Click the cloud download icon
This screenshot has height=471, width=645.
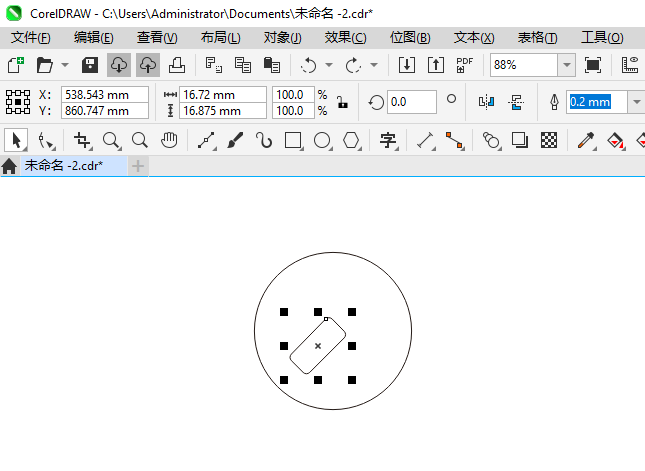(x=119, y=65)
